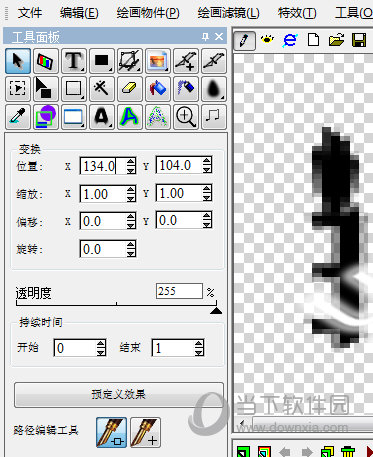Select the arrow pointer tool
This screenshot has width=373, height=457.
pyautogui.click(x=18, y=61)
